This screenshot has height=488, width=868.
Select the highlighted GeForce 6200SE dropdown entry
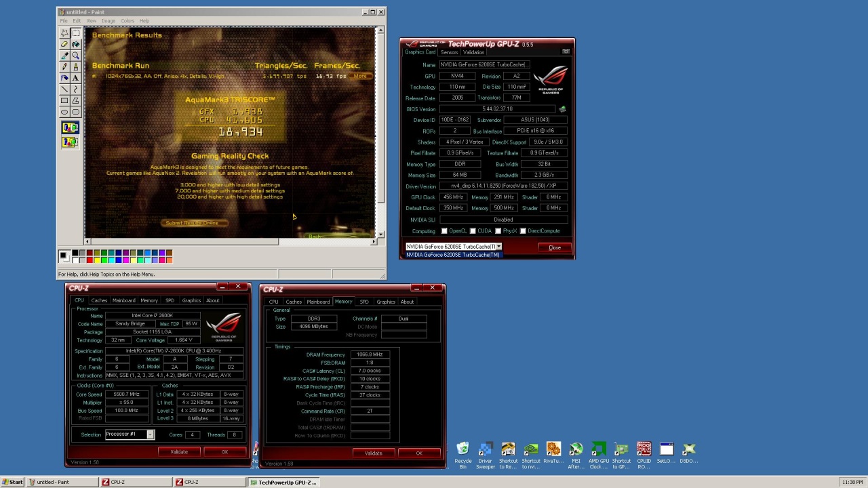[452, 255]
